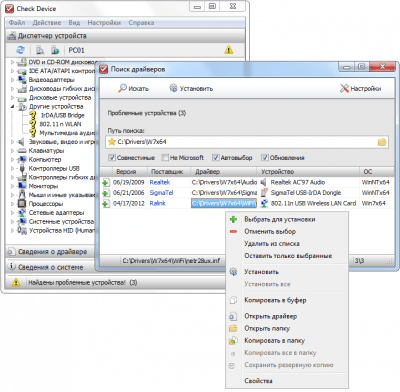Click the Realtek vendor link
Screen dimensions: 400x392
(x=160, y=182)
